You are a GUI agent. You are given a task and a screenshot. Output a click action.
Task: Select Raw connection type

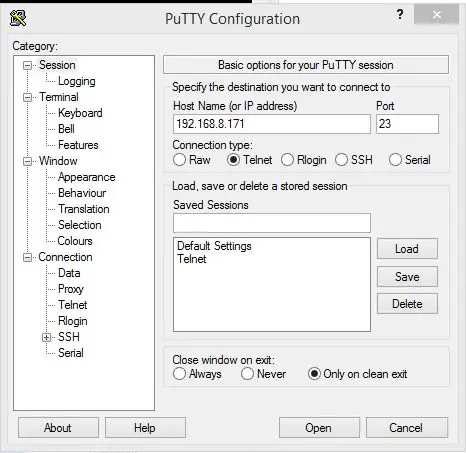pos(179,160)
